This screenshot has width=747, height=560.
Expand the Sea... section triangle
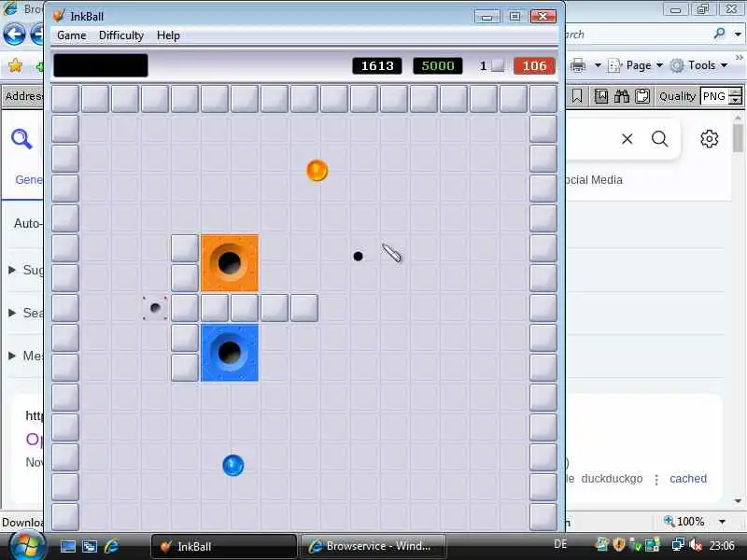tap(12, 313)
